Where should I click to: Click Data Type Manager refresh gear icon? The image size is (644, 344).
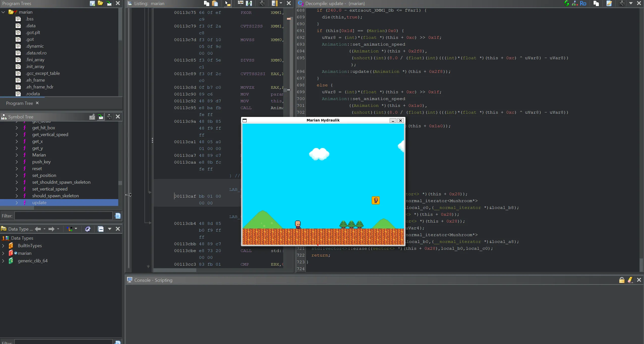pos(87,229)
